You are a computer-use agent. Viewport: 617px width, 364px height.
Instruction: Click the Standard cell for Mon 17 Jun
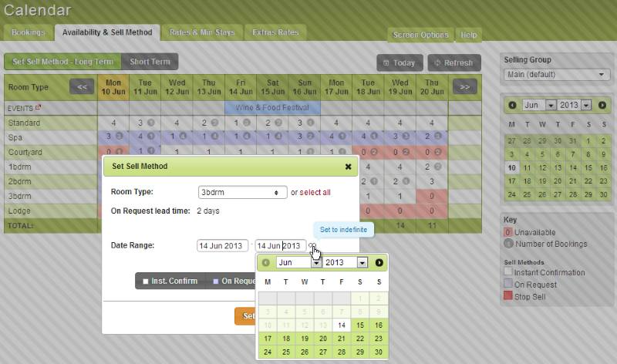[x=336, y=123]
